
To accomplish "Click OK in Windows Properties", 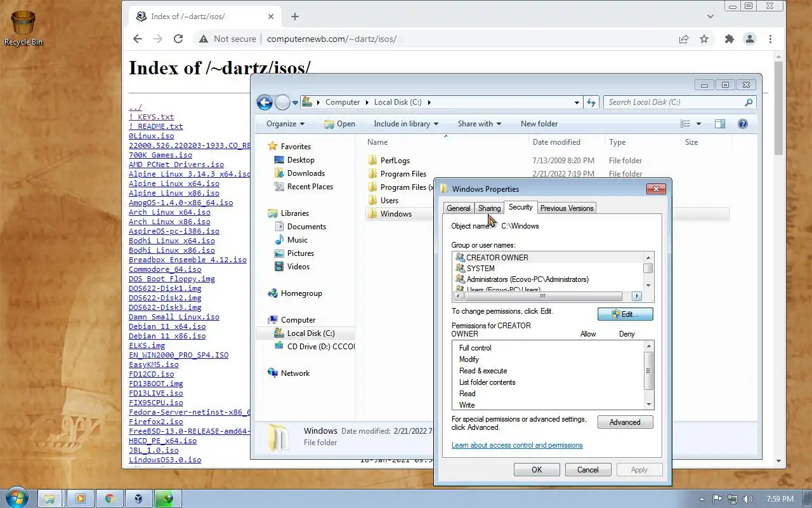I will coord(537,470).
